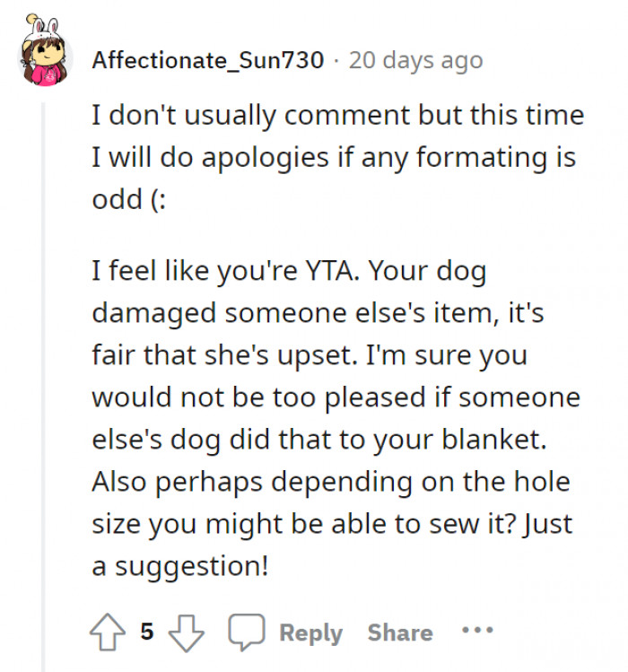Click the vote score number 5
628x672 pixels.
pyautogui.click(x=147, y=632)
